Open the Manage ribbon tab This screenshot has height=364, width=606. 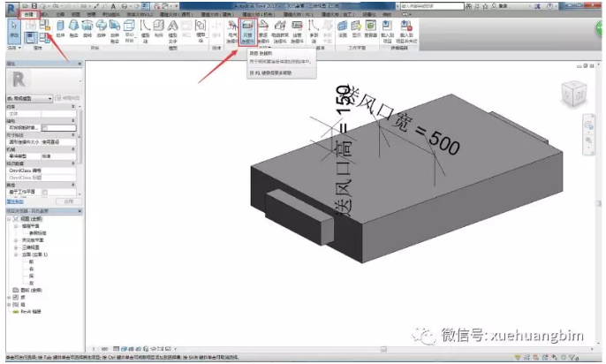click(x=91, y=14)
